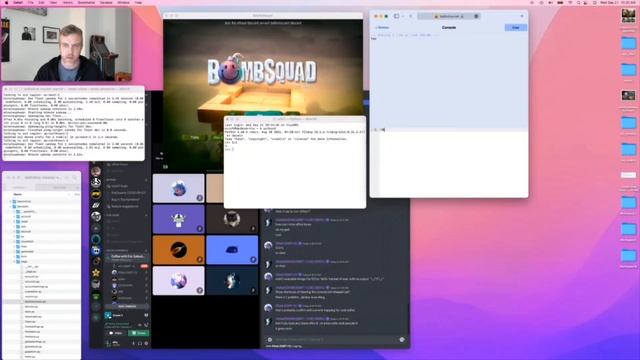
Task: Click the Video button in Discord voice panel
Action: click(116, 333)
